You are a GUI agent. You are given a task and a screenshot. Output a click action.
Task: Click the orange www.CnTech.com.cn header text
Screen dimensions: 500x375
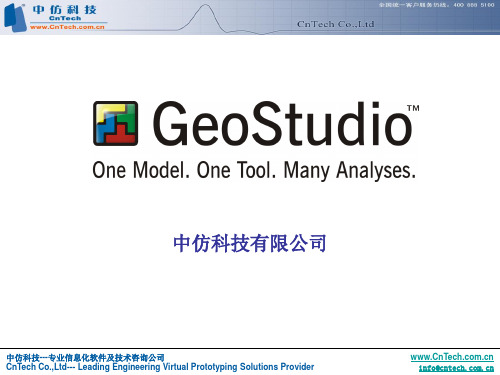pos(67,27)
